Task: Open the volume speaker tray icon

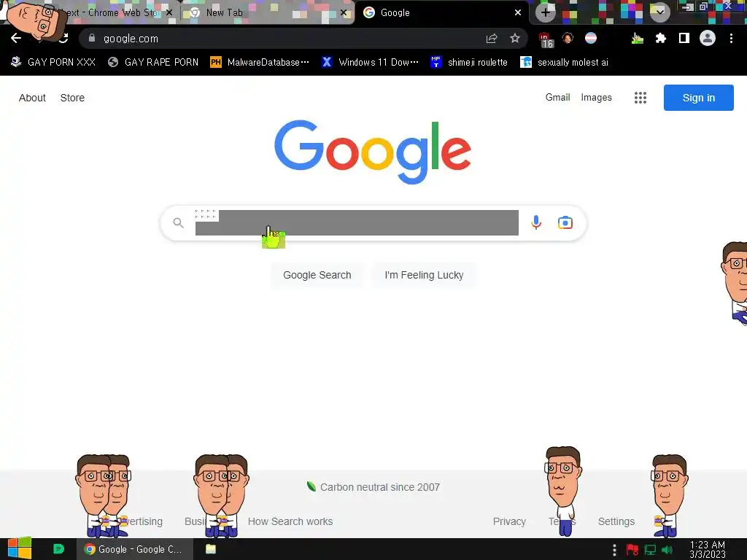Action: click(x=667, y=550)
